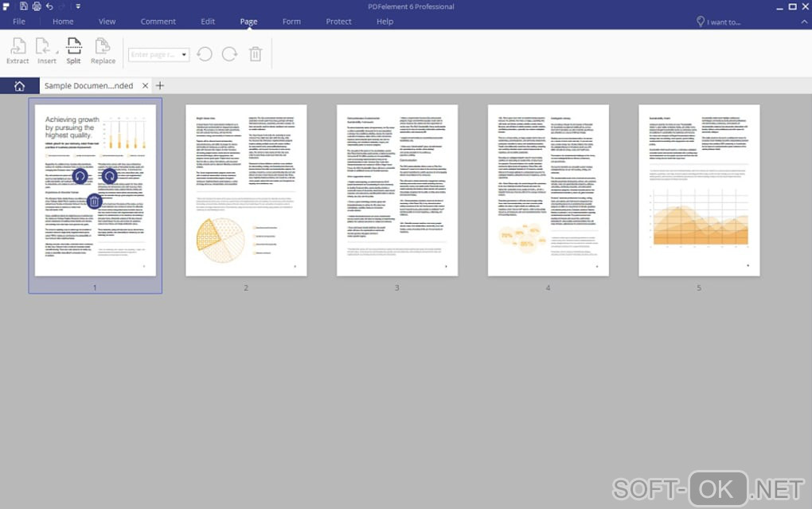Click page number label 5

pyautogui.click(x=699, y=288)
